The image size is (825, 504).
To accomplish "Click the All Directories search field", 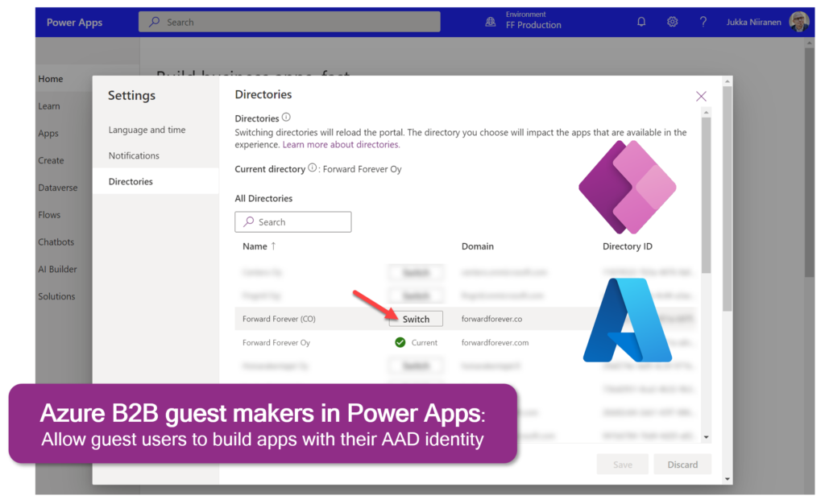I will [293, 221].
